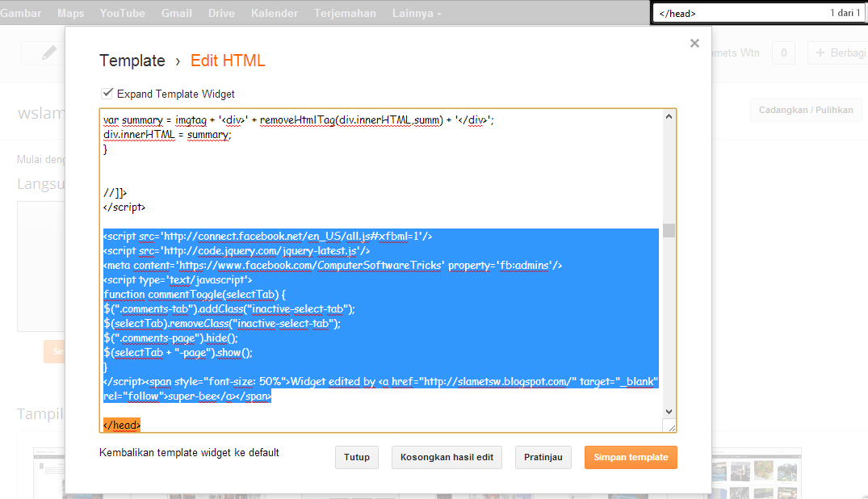Click the closing '</script>' line above selection
868x499 pixels.
(124, 208)
